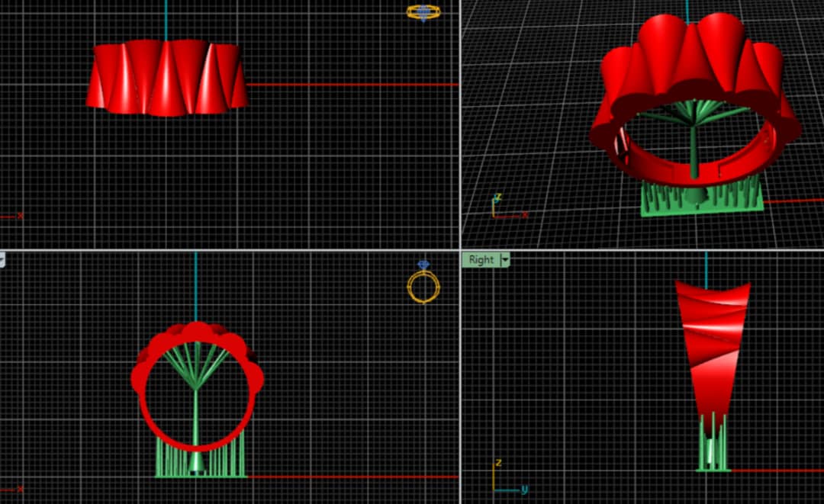The width and height of the screenshot is (824, 504).
Task: Click the yellow flat ring icon in the top-left viewport
Action: pyautogui.click(x=423, y=13)
